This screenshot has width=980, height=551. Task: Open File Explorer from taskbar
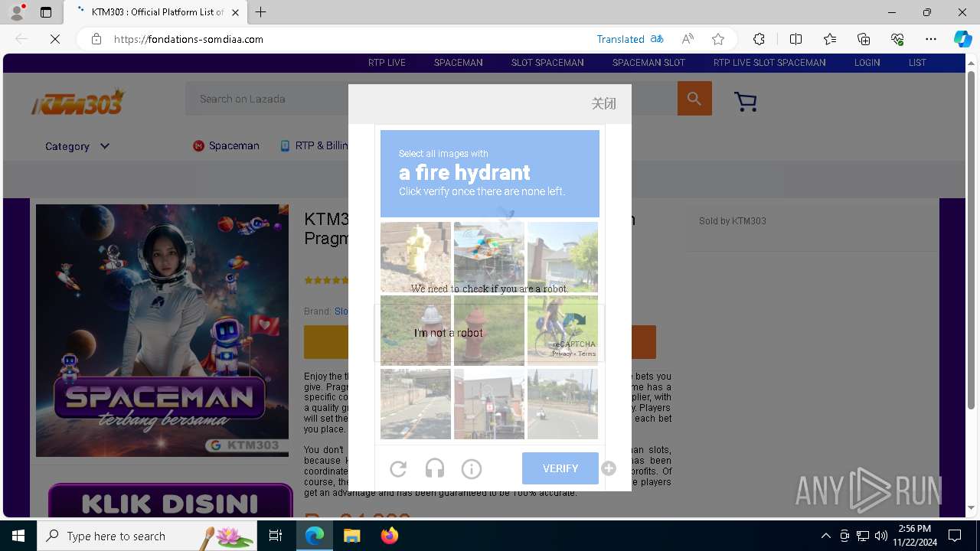tap(351, 536)
